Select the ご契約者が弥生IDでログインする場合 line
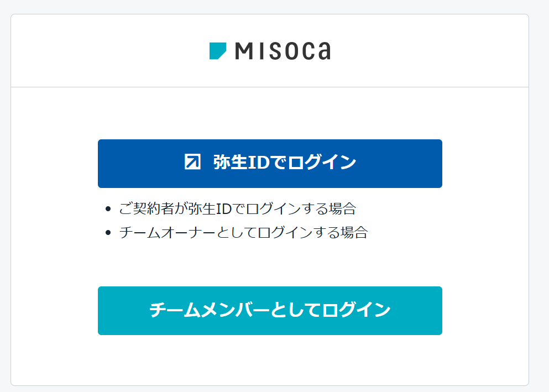This screenshot has width=549, height=392. [237, 209]
